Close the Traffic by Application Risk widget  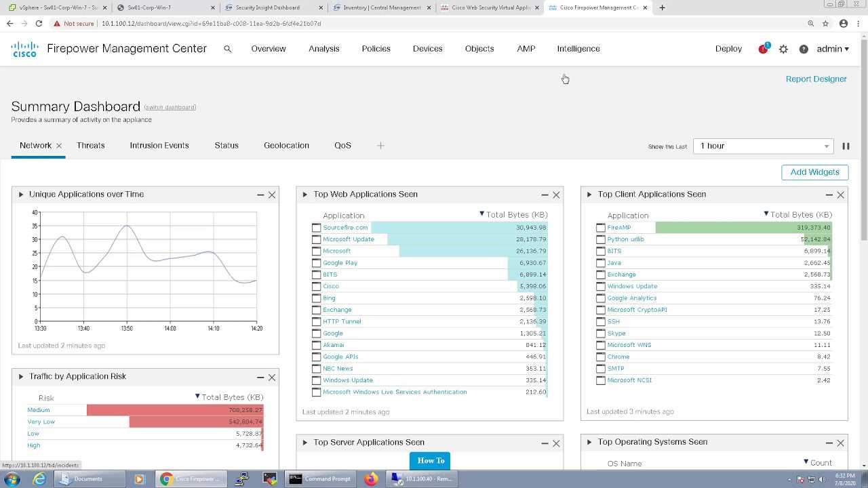point(272,377)
